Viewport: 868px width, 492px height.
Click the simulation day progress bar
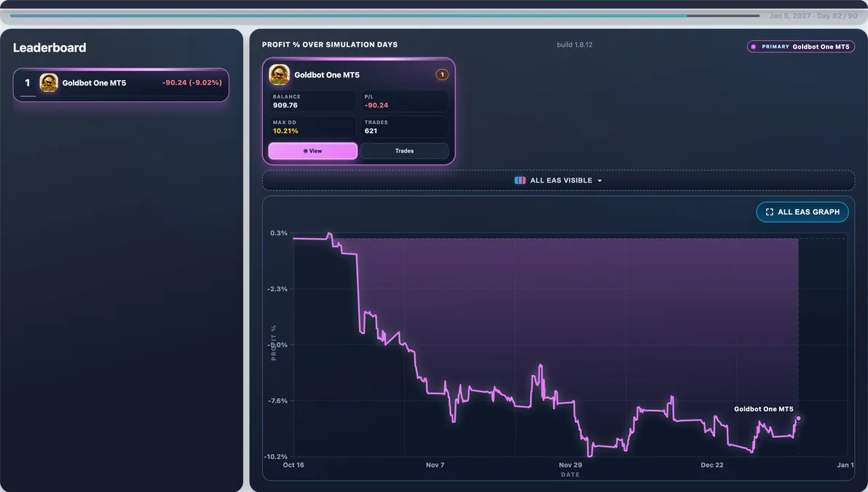[384, 16]
